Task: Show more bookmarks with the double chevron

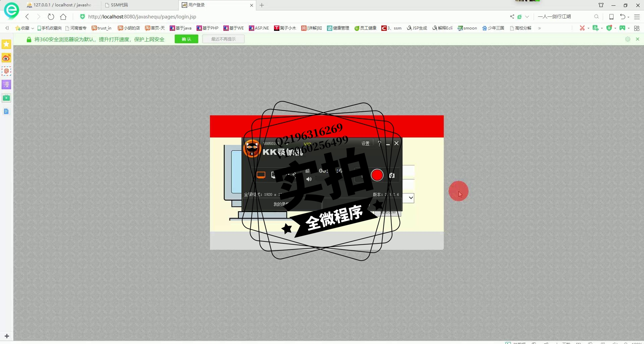Action: tap(539, 28)
